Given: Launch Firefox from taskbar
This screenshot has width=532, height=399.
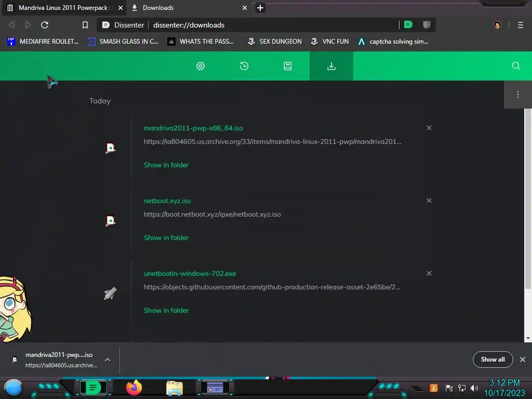Looking at the screenshot, I should (x=134, y=388).
